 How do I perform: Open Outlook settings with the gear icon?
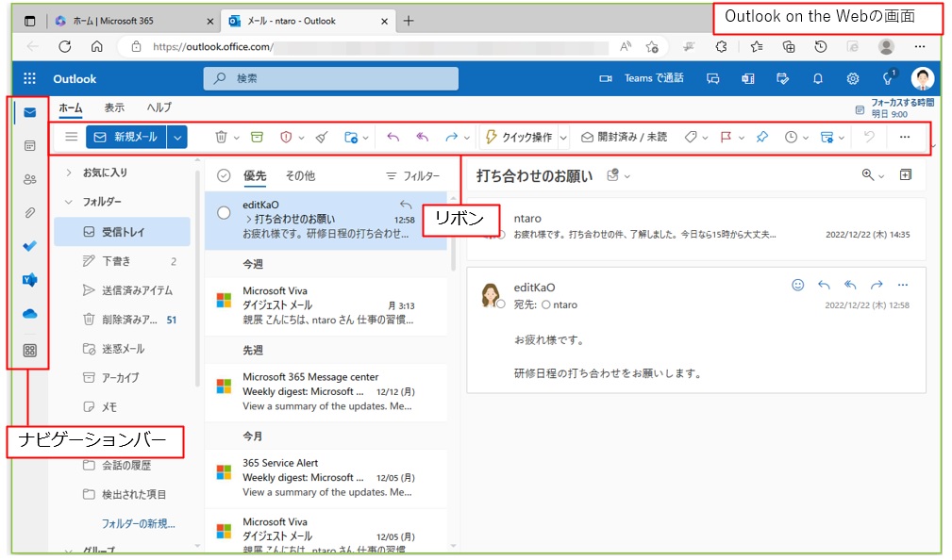click(x=853, y=79)
